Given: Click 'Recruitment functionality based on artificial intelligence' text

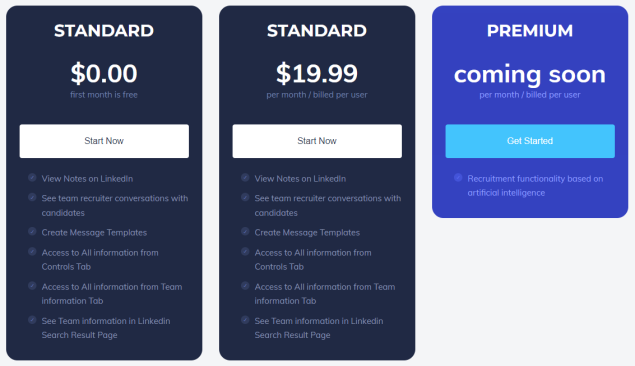Looking at the screenshot, I should (535, 186).
